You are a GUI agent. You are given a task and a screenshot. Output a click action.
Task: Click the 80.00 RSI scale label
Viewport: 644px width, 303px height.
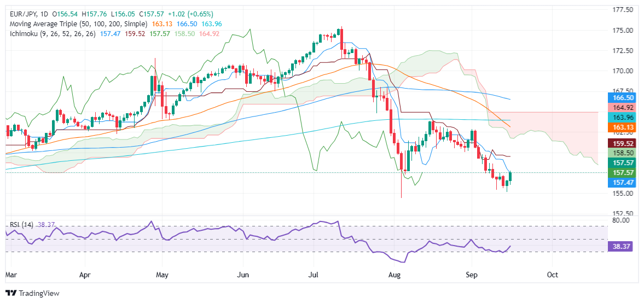(x=619, y=220)
